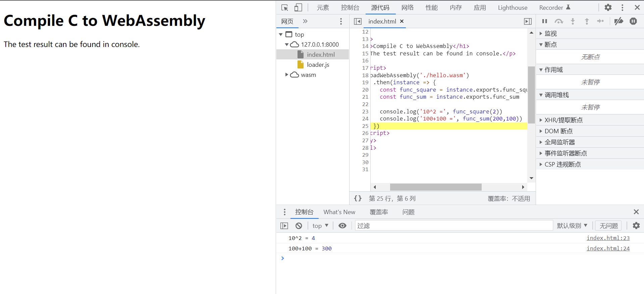Select the drawer 控制台 tab
This screenshot has width=644, height=294.
click(x=304, y=212)
